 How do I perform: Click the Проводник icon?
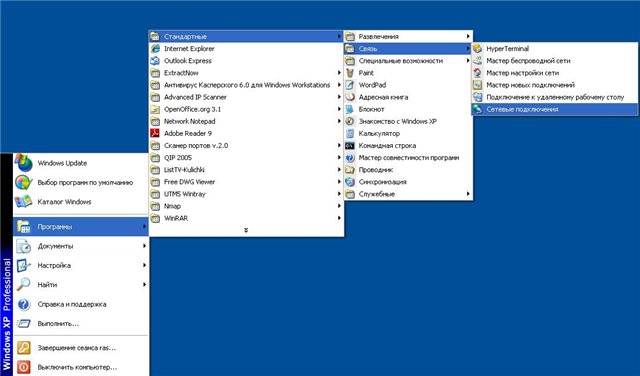(x=350, y=170)
